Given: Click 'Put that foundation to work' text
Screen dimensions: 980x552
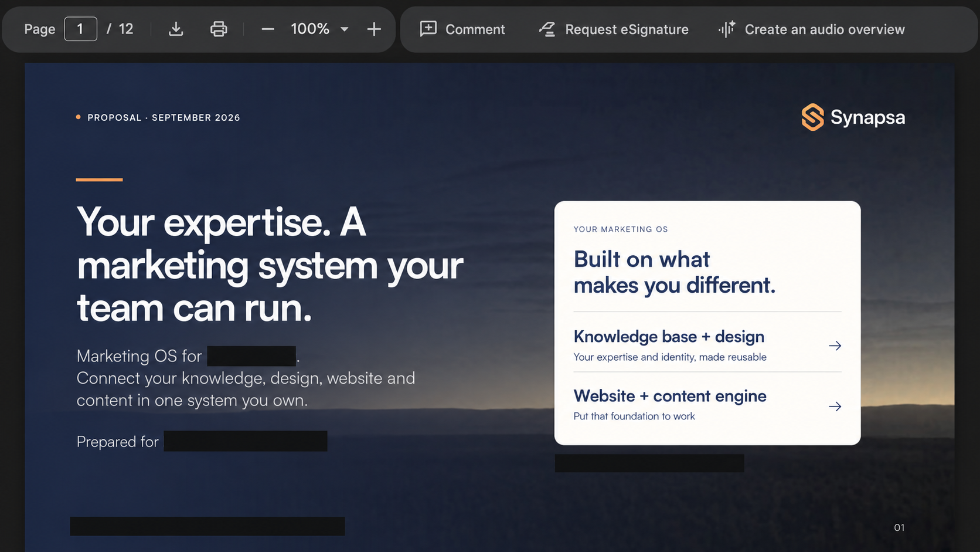Looking at the screenshot, I should pyautogui.click(x=634, y=416).
